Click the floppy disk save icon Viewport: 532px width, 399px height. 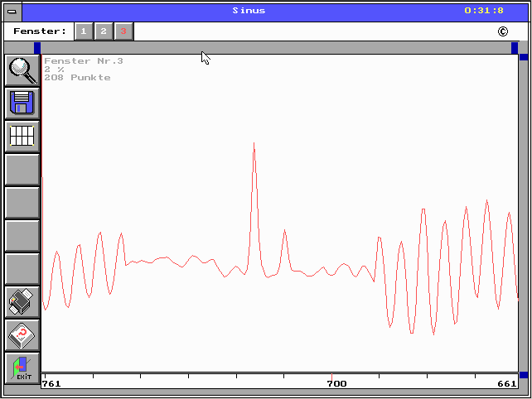22,103
